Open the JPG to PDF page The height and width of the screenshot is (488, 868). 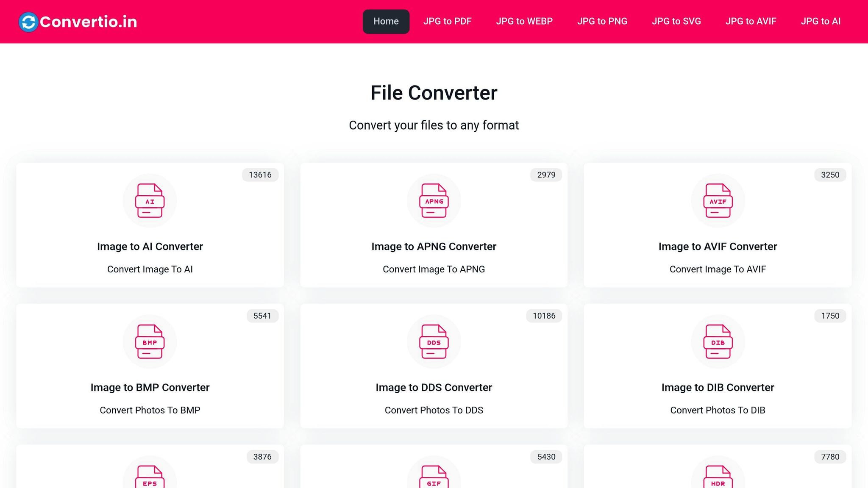click(x=447, y=21)
